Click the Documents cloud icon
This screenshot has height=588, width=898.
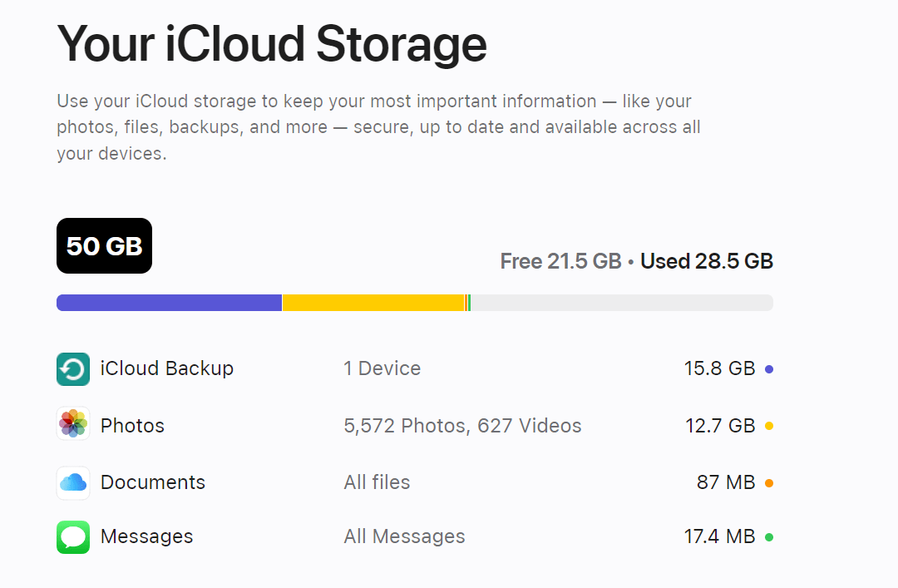[72, 482]
